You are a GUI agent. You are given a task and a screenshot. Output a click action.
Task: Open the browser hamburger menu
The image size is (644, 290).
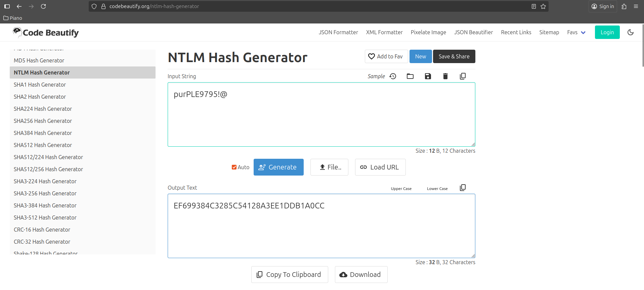click(636, 6)
